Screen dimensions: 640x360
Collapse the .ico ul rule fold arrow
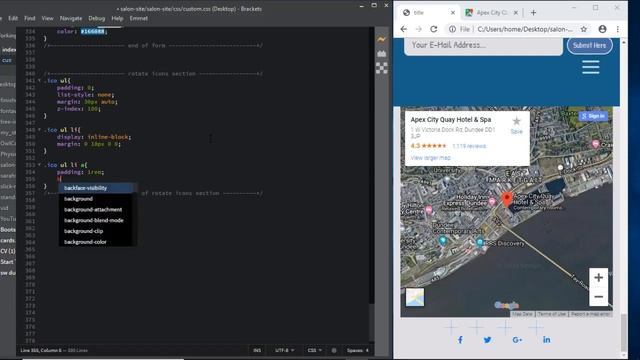(x=40, y=81)
